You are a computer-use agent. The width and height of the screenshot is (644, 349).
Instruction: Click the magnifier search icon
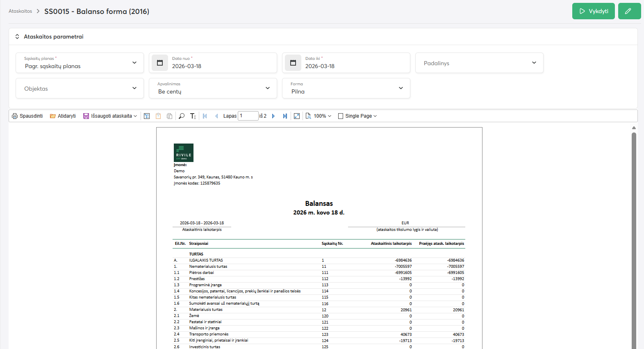click(182, 116)
